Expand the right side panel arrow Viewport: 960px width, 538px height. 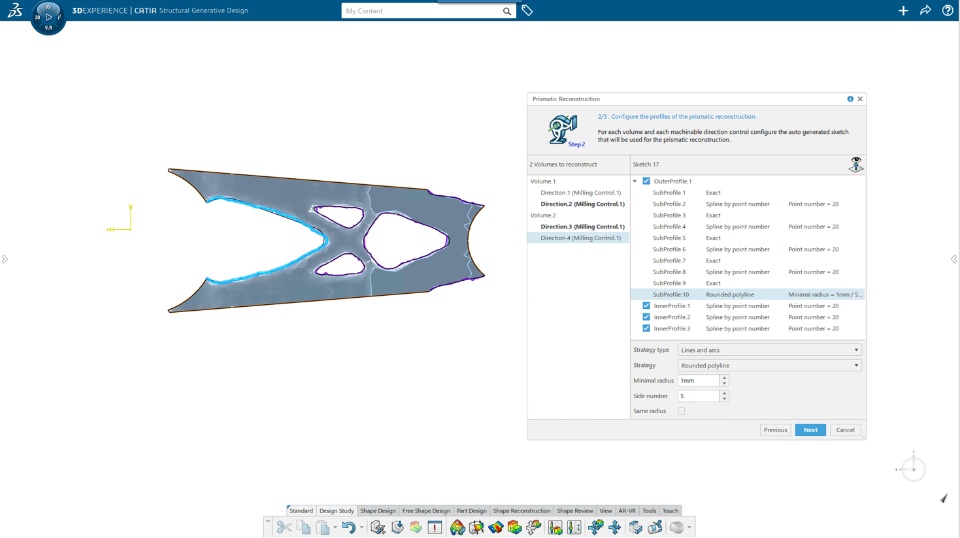954,260
